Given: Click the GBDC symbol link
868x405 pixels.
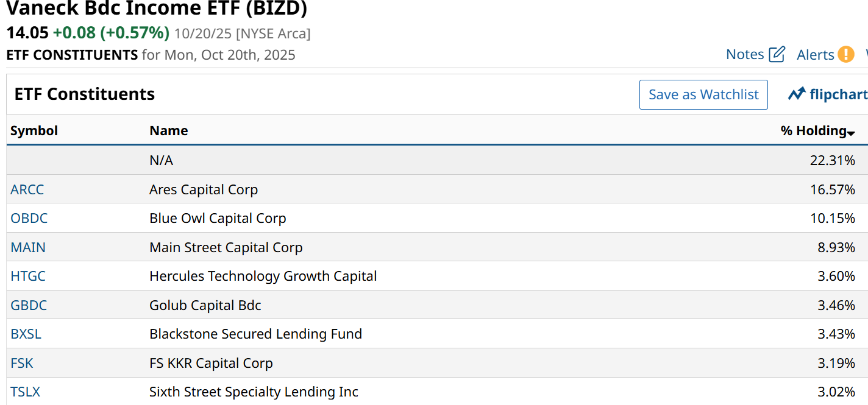Looking at the screenshot, I should [x=29, y=305].
